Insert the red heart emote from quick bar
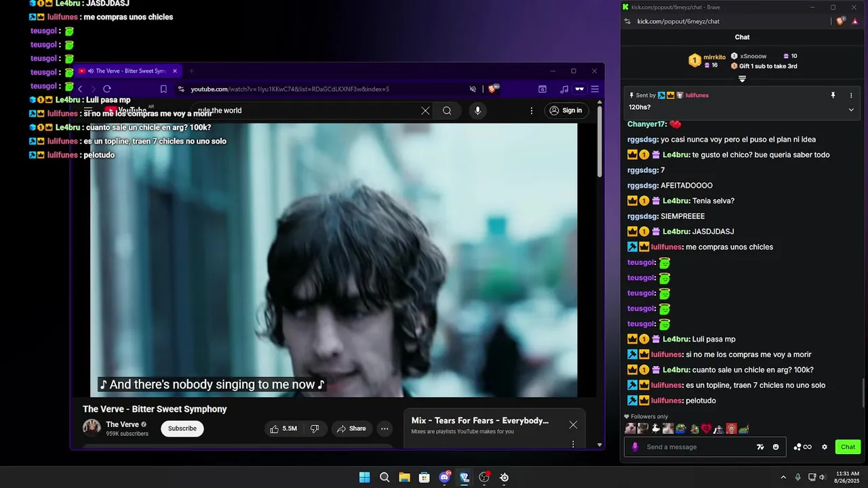Screen dimensions: 868x488 (x=706, y=428)
